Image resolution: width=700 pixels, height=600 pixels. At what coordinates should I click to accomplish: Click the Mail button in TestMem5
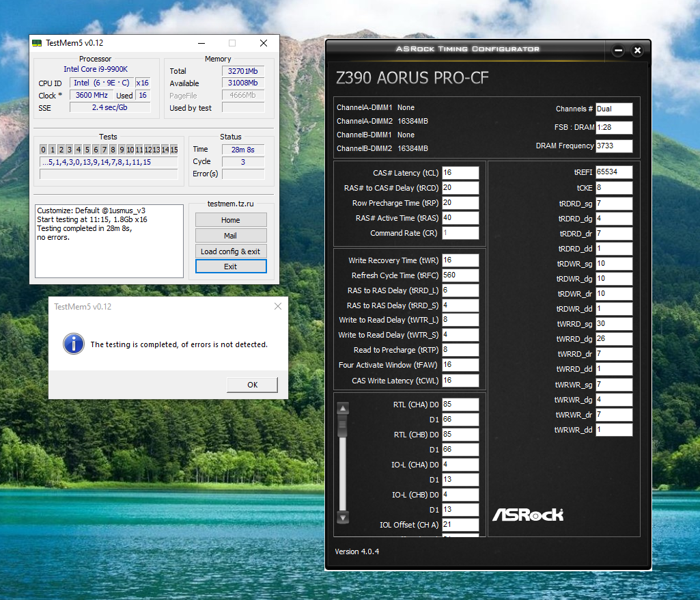pyautogui.click(x=231, y=236)
